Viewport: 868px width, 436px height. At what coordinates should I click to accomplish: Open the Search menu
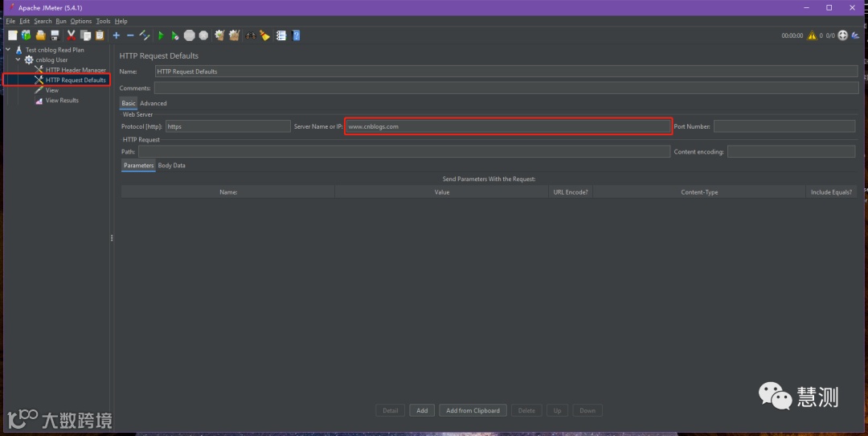pos(43,21)
